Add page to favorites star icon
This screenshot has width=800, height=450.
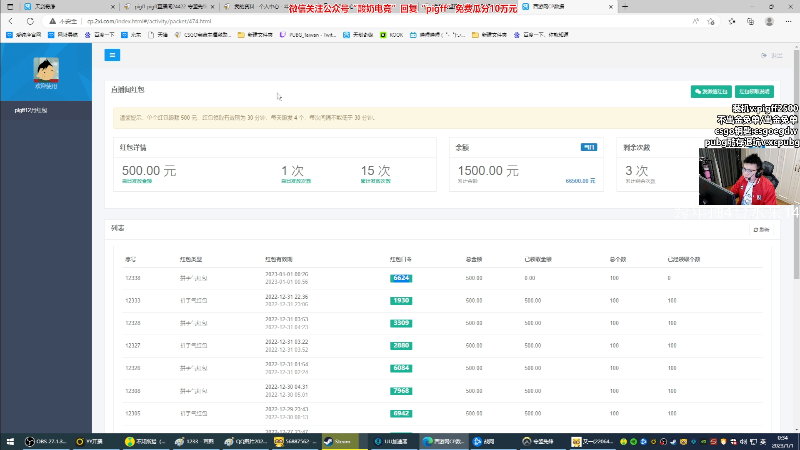coord(711,21)
